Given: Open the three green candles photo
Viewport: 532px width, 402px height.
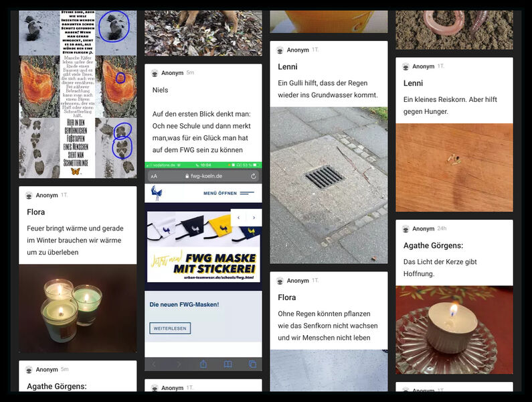Looking at the screenshot, I should click(78, 309).
